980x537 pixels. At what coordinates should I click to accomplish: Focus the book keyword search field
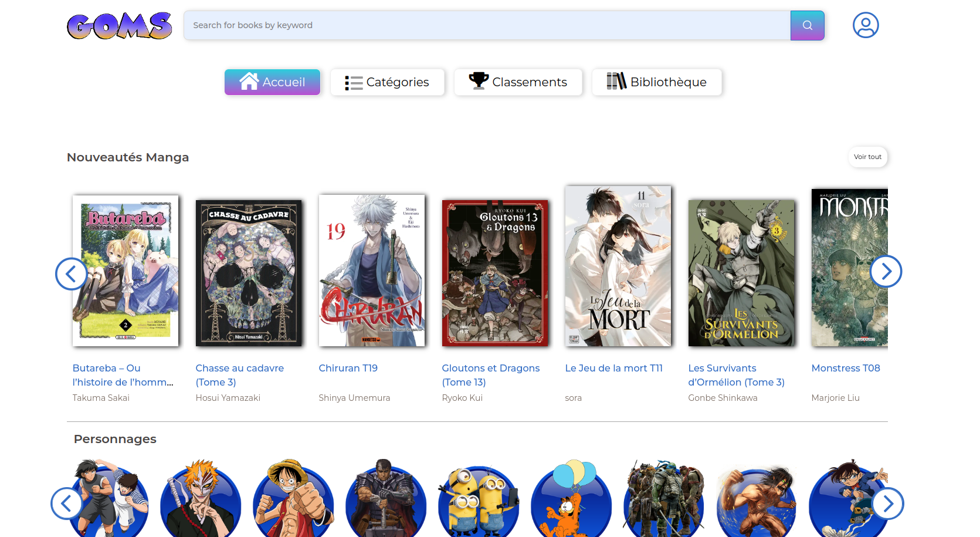pyautogui.click(x=487, y=25)
